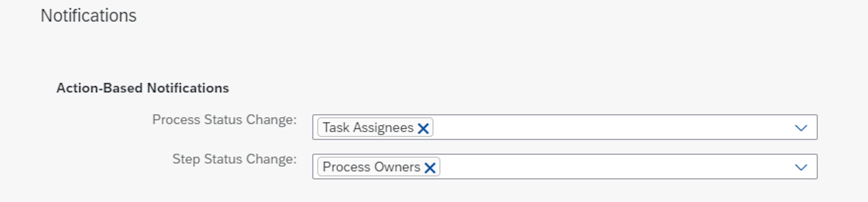Image resolution: width=868 pixels, height=202 pixels.
Task: Expand recipient list for Process Status Change
Action: [x=801, y=128]
